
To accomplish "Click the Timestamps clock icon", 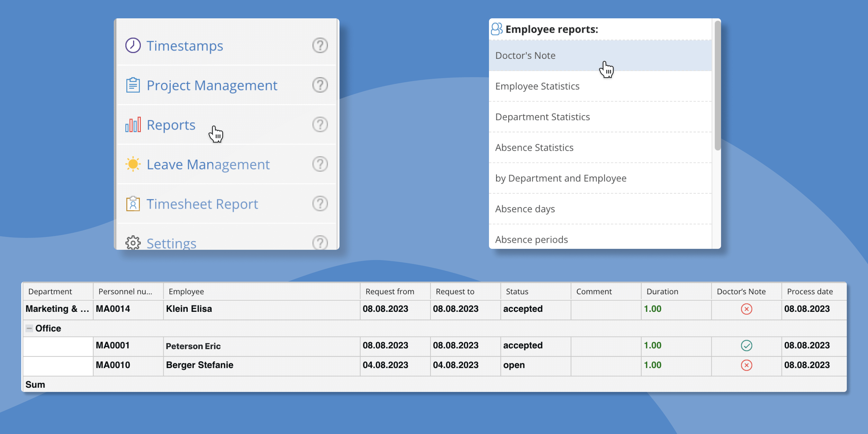I will pyautogui.click(x=133, y=45).
